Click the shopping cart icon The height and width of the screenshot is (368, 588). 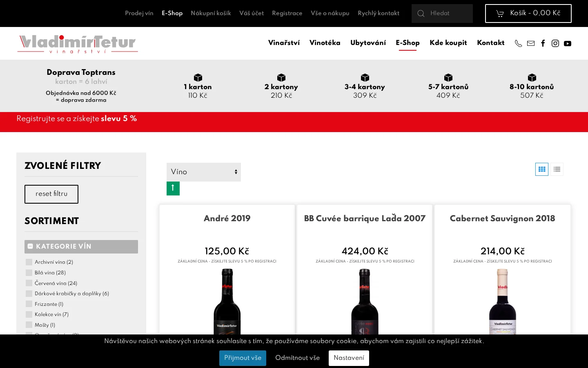500,13
